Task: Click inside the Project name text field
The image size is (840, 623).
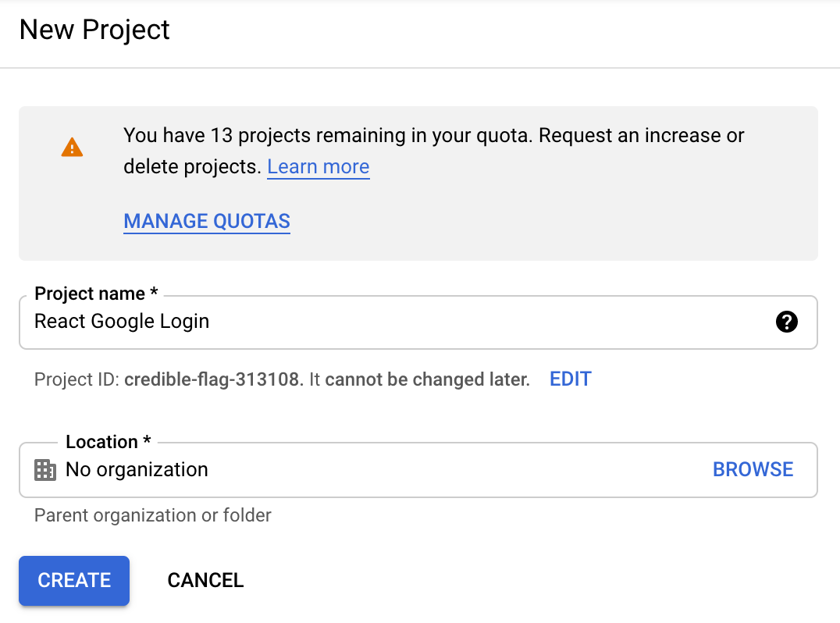Action: 312,322
